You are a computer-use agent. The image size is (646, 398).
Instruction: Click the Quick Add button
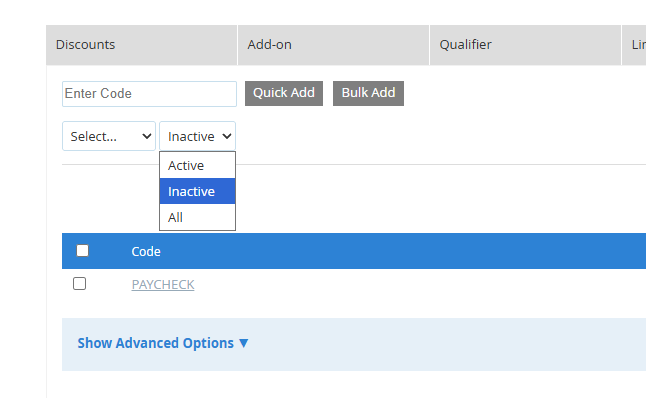point(284,94)
